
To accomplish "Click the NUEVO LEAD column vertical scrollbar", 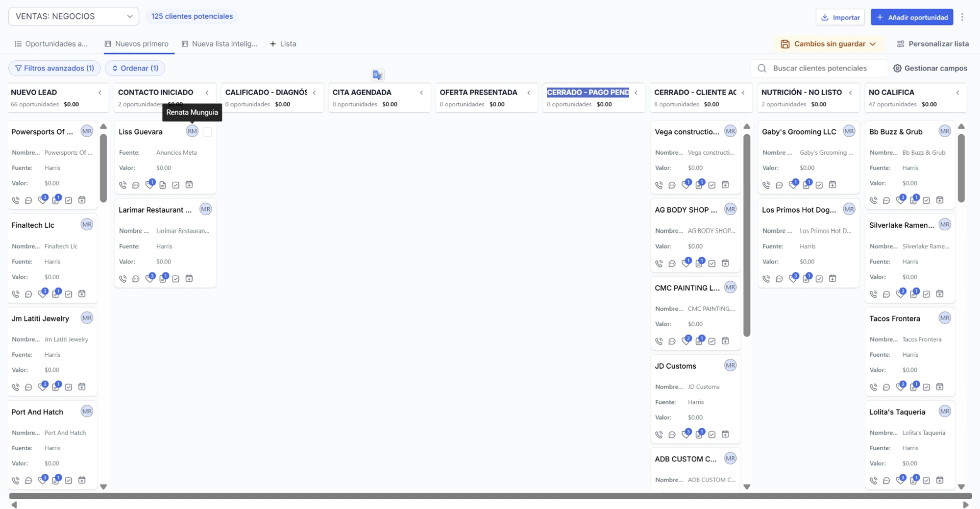I will pyautogui.click(x=103, y=168).
